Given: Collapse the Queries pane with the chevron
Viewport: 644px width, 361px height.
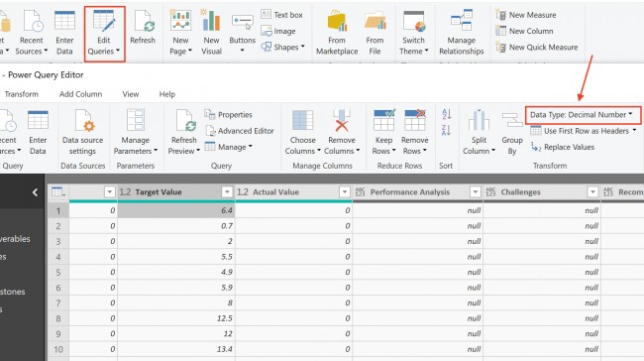Looking at the screenshot, I should pyautogui.click(x=35, y=192).
